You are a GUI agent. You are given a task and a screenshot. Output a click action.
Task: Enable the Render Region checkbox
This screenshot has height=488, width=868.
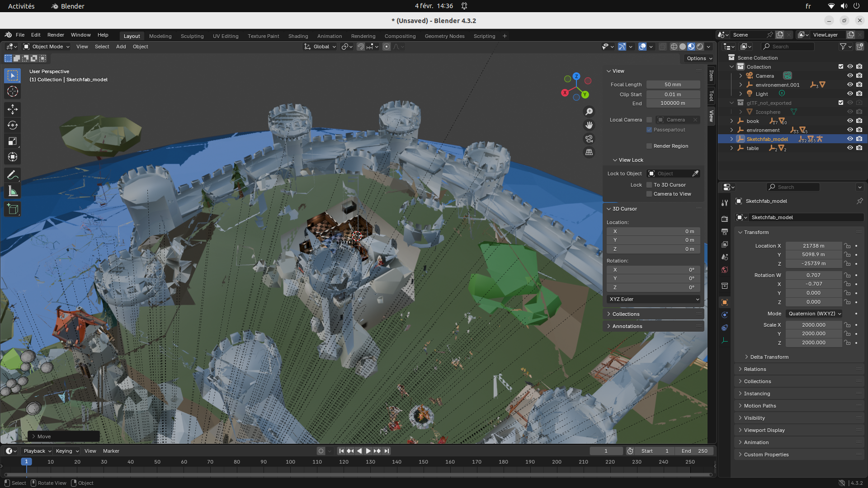pos(649,146)
